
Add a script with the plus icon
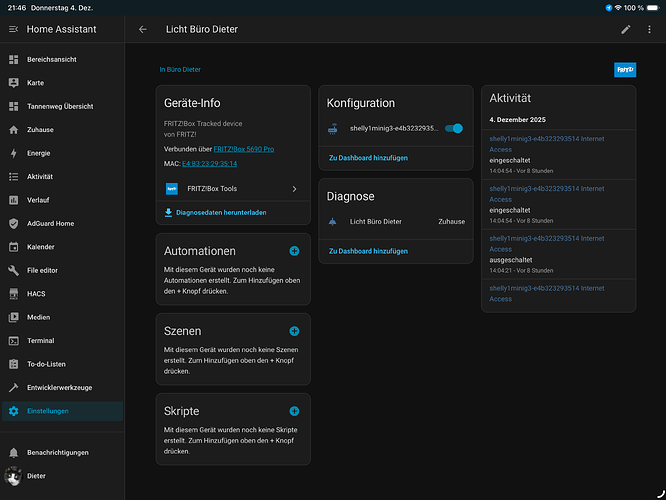(x=294, y=411)
